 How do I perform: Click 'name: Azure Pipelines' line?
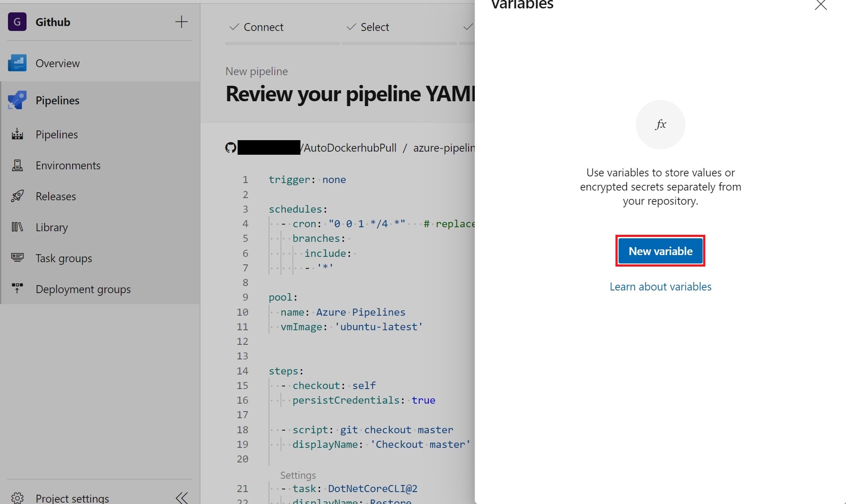click(343, 312)
